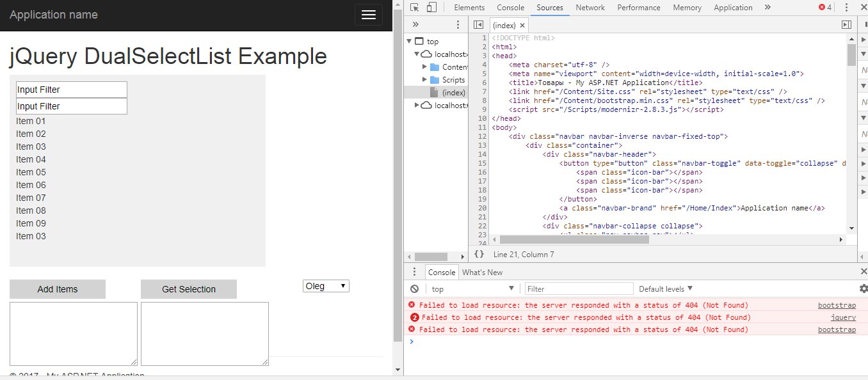Click the Content folder icon
This screenshot has width=868, height=380.
[x=435, y=67]
